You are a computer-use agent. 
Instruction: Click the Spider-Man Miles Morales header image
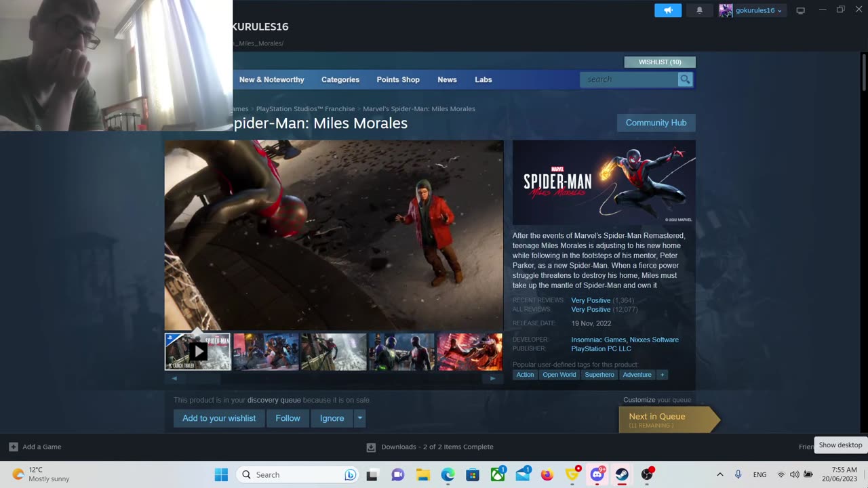coord(604,182)
